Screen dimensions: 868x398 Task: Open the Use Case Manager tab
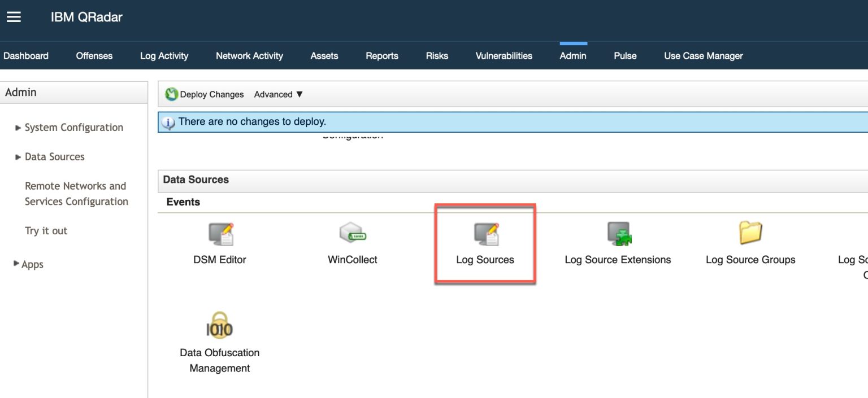point(702,55)
